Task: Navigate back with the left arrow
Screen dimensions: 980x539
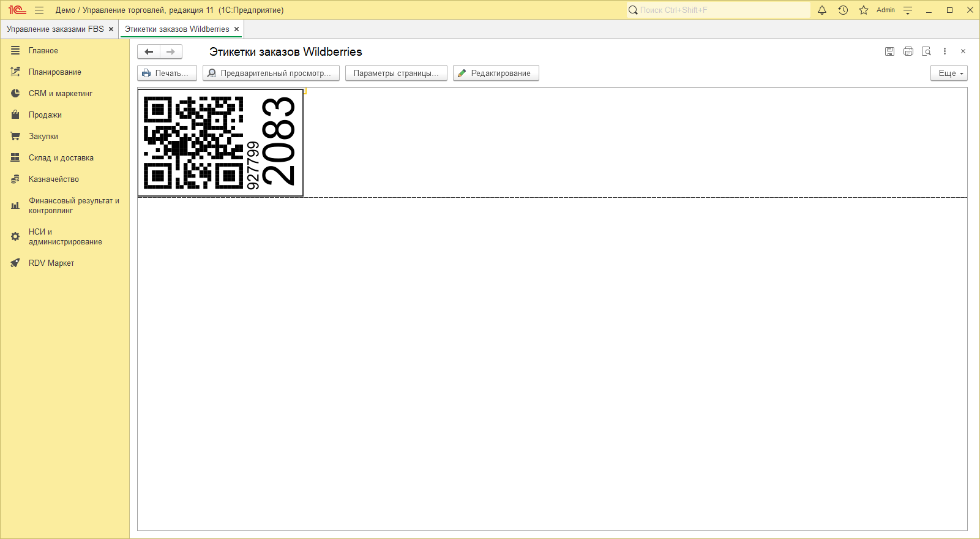Action: [149, 51]
